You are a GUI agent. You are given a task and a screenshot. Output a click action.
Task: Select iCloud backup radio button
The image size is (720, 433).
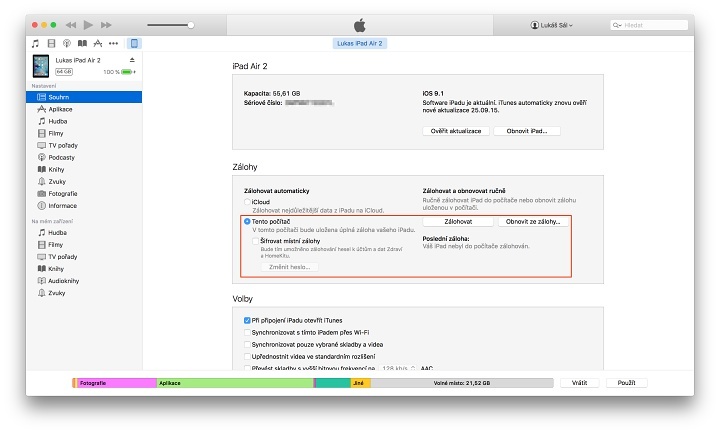coord(247,202)
